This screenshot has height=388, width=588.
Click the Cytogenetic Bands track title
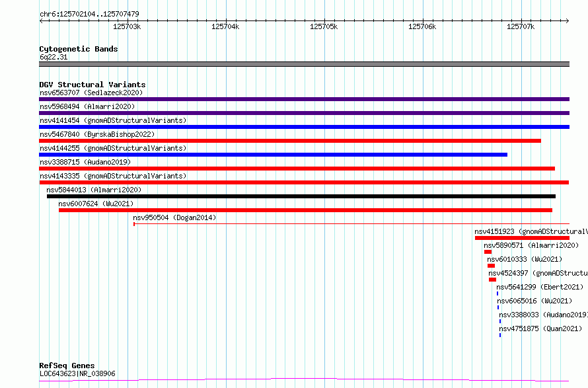pyautogui.click(x=79, y=49)
